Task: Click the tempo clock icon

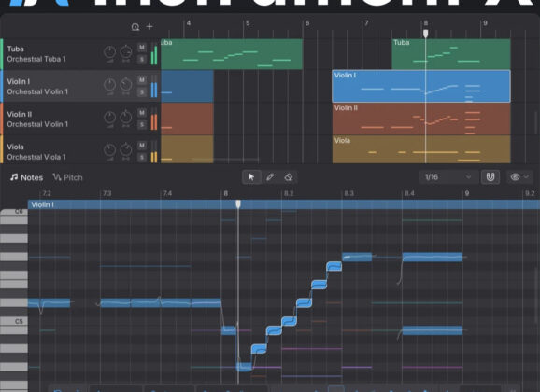Action: click(x=135, y=27)
